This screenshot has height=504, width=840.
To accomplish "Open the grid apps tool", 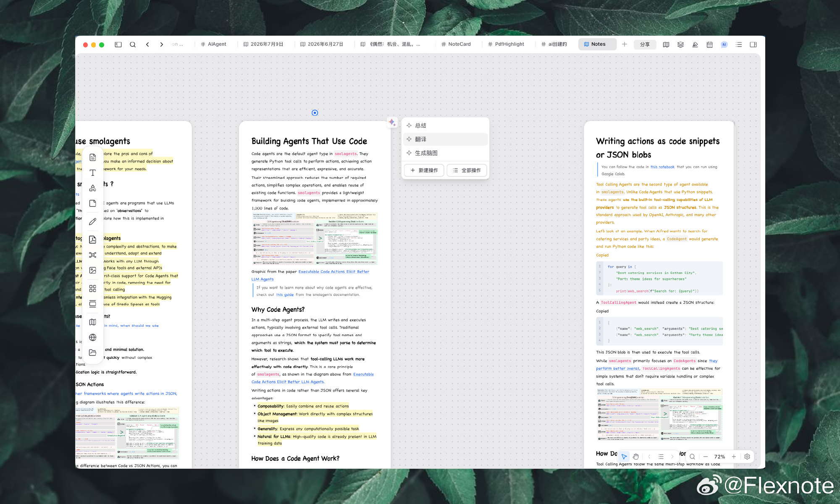I will [x=93, y=289].
